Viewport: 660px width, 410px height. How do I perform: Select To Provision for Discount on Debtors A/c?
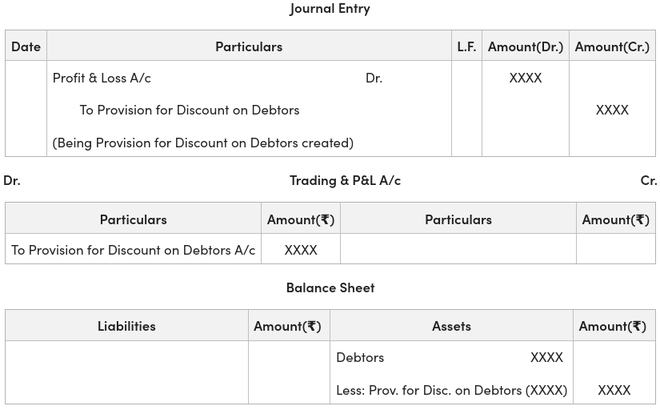(x=133, y=250)
